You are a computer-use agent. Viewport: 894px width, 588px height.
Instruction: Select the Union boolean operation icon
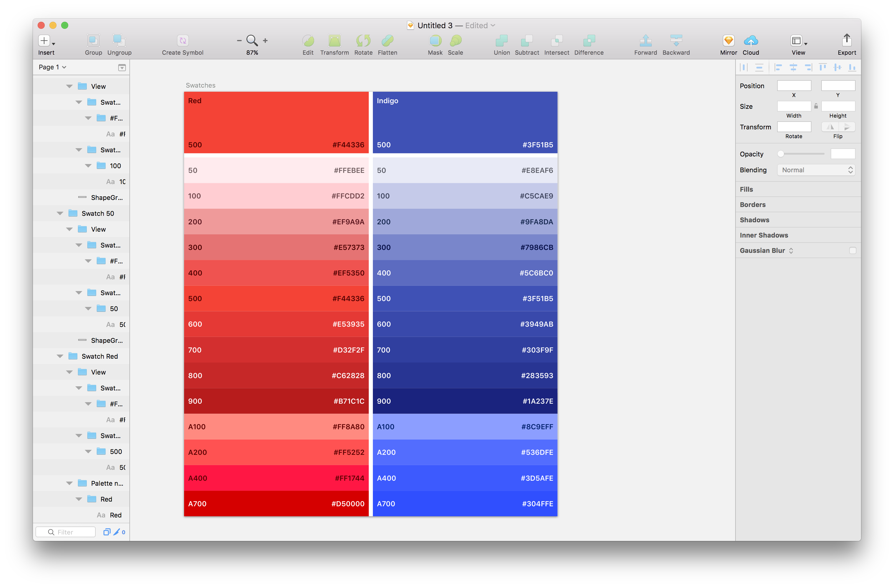click(x=501, y=41)
